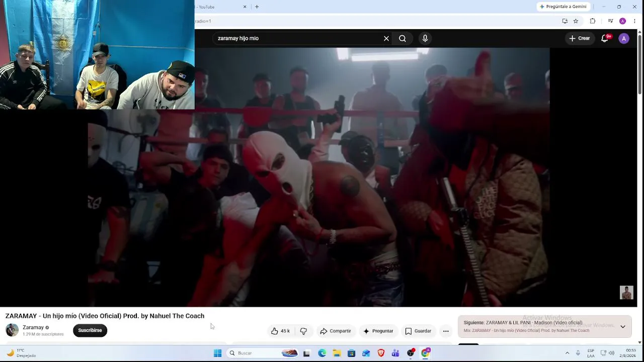Image resolution: width=644 pixels, height=362 pixels.
Task: Click the Crear button
Action: pyautogui.click(x=580, y=38)
